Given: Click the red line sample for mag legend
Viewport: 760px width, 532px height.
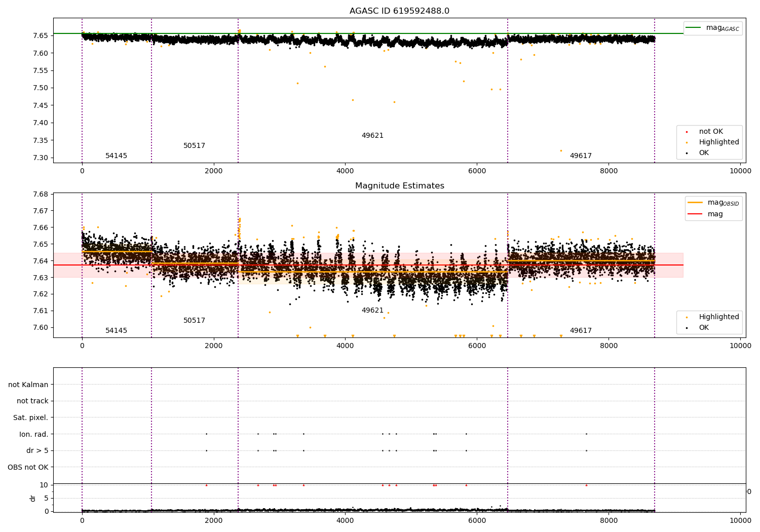Looking at the screenshot, I should click(695, 214).
